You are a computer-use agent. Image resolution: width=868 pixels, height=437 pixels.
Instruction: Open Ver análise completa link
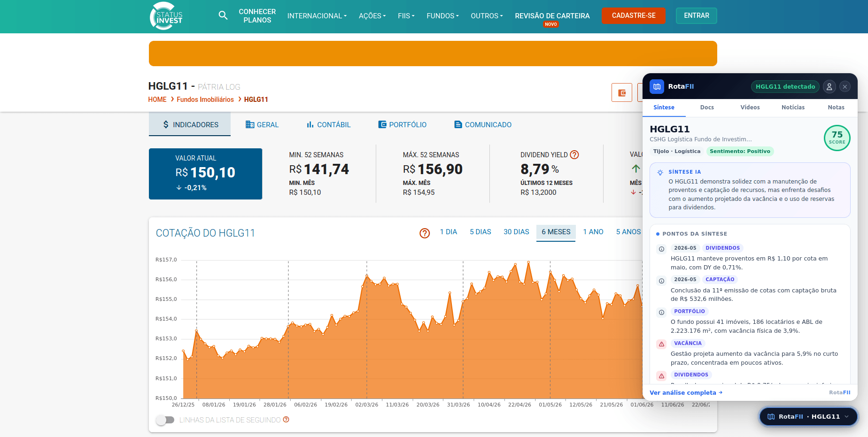[686, 392]
